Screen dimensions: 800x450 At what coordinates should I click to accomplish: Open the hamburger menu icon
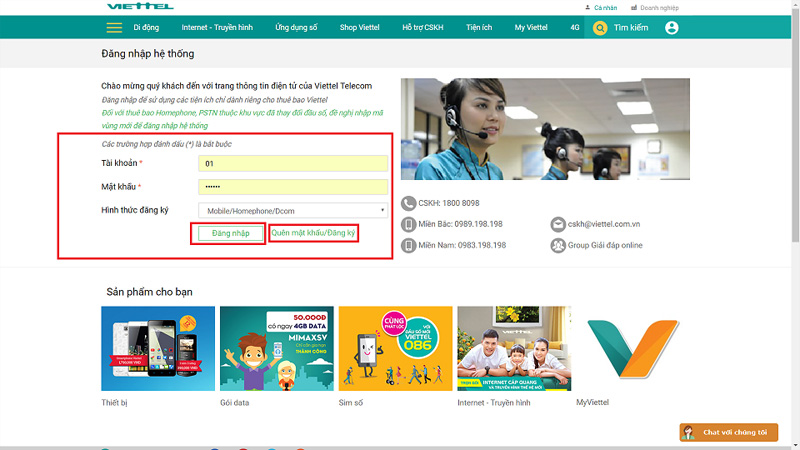[114, 28]
